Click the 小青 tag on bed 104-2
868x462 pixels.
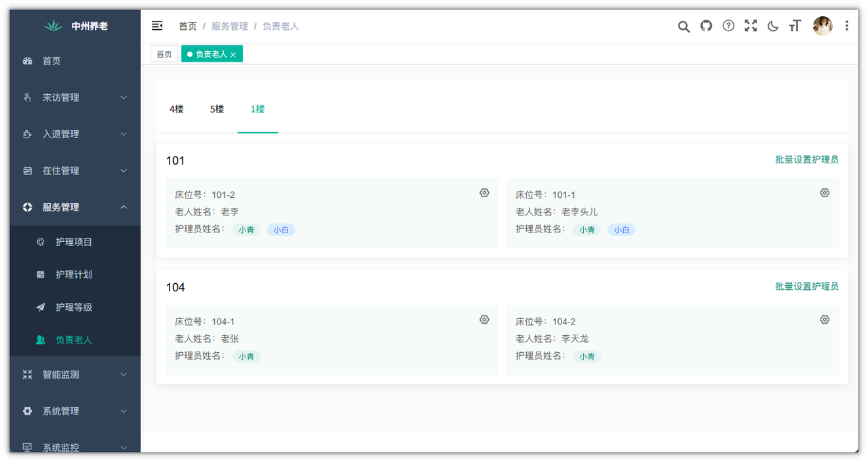587,356
